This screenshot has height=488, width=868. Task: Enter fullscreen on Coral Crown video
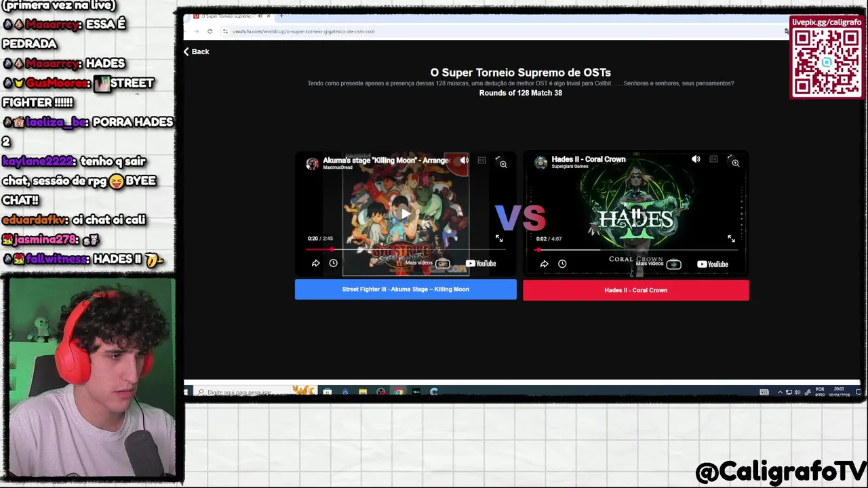pyautogui.click(x=731, y=239)
